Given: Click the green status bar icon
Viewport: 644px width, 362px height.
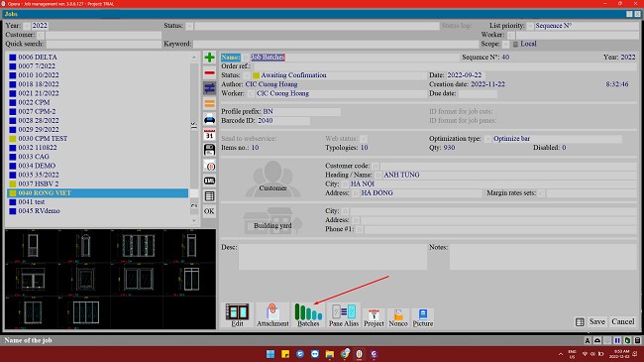Looking at the screenshot, I should 627,340.
